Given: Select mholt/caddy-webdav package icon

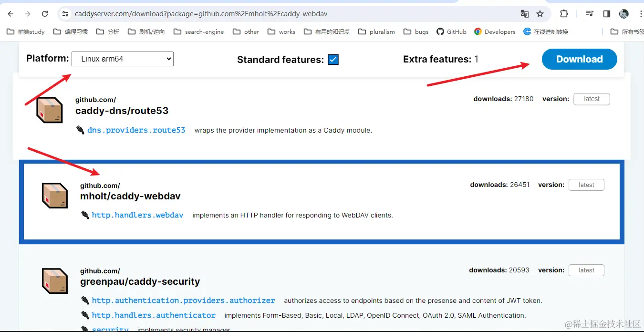Looking at the screenshot, I should 54,196.
